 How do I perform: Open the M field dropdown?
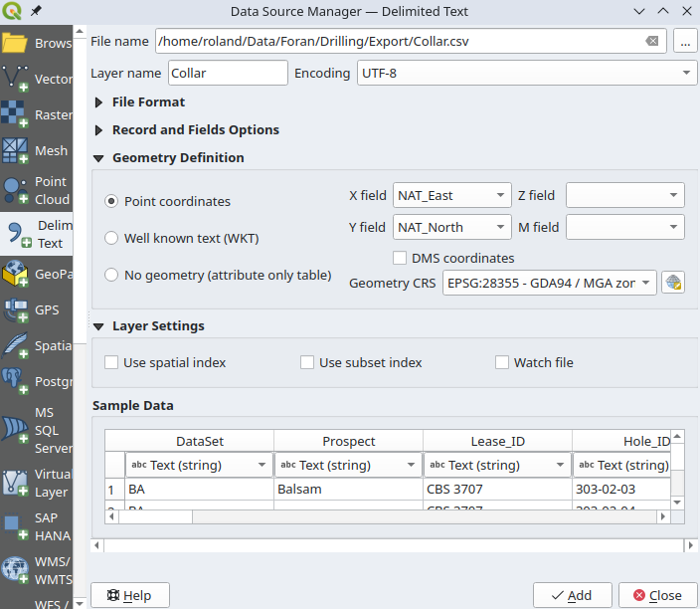point(625,227)
